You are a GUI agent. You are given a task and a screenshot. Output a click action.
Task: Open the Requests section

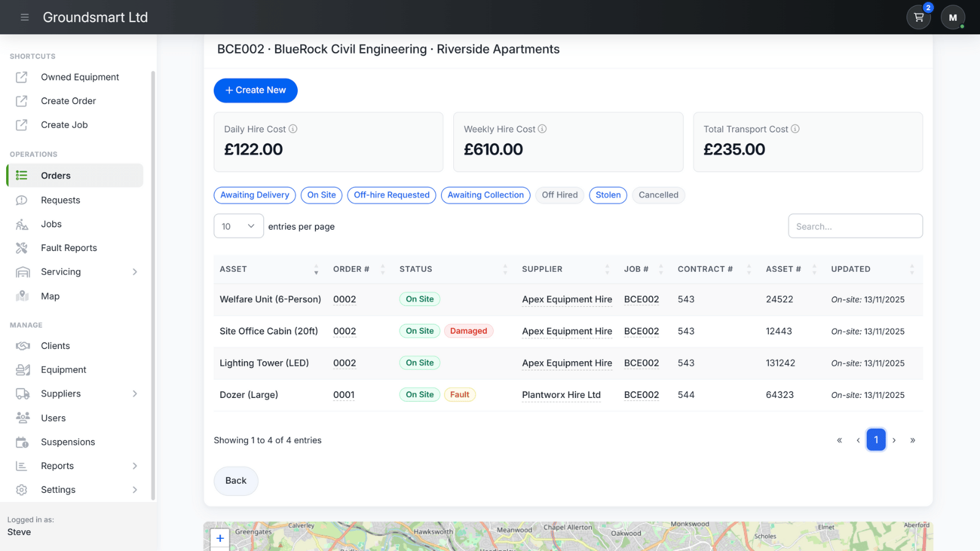coord(60,200)
